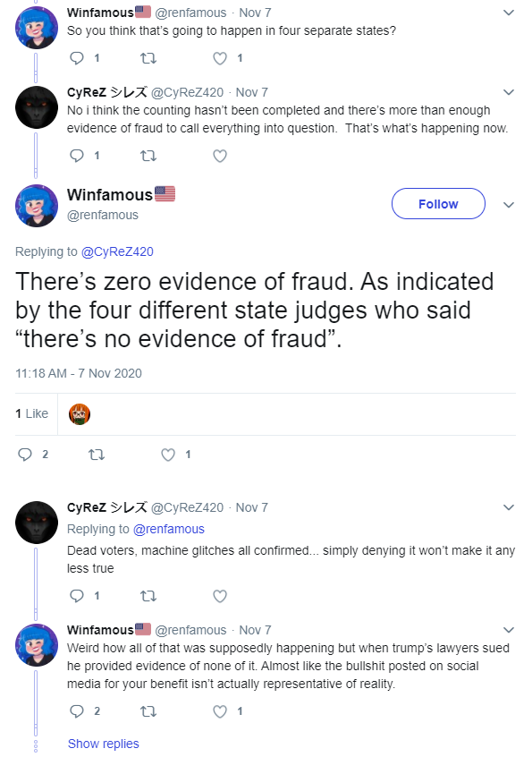532x757 pixels.
Task: Open @renfamous link under CyReZ reply
Action: 169,529
